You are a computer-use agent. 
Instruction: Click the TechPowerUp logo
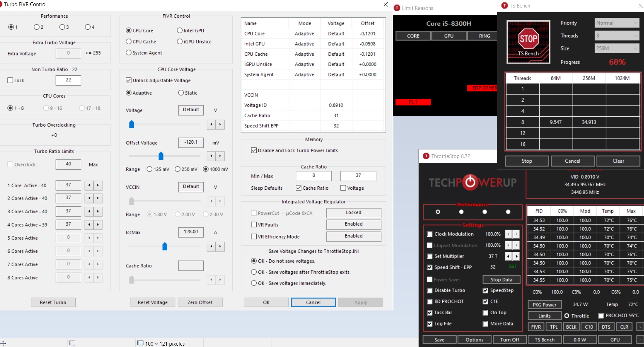click(472, 183)
